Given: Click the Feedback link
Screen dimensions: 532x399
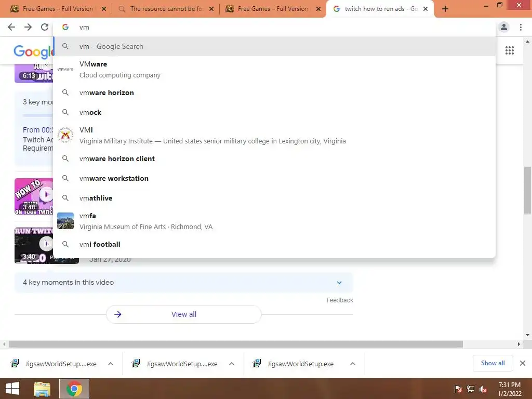Looking at the screenshot, I should coord(340,300).
